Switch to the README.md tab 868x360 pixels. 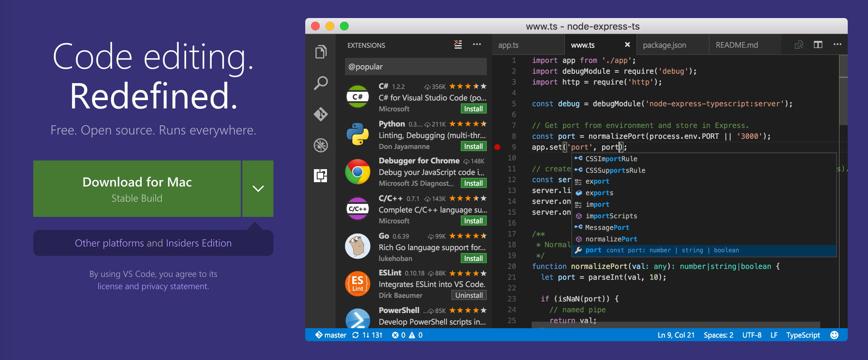click(x=745, y=45)
